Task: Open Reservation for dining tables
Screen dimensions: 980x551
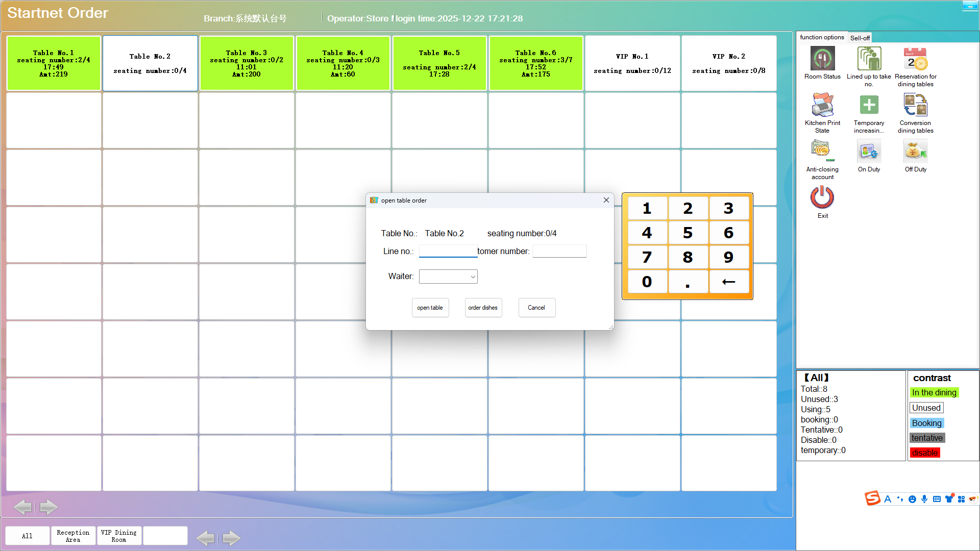Action: (x=915, y=59)
